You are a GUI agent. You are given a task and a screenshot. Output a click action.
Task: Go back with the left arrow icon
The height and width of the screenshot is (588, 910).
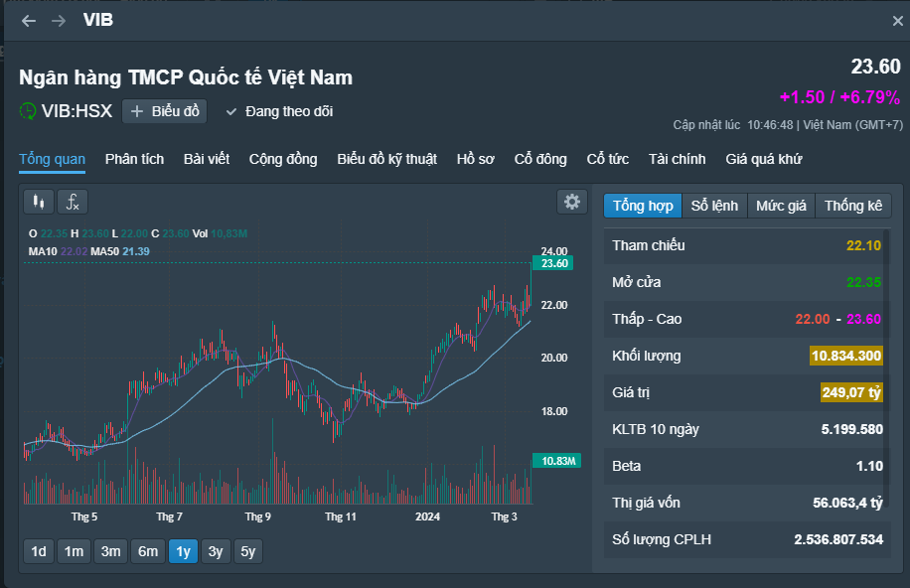click(x=29, y=21)
